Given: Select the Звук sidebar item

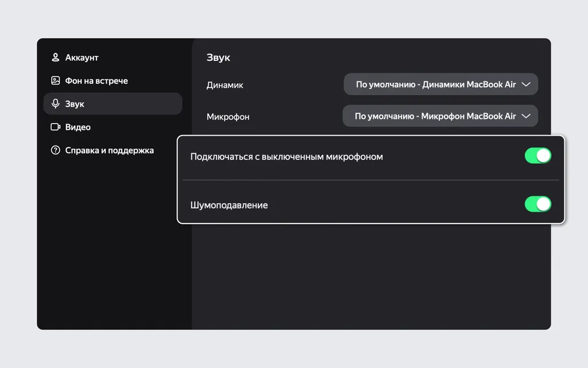Looking at the screenshot, I should [x=113, y=103].
